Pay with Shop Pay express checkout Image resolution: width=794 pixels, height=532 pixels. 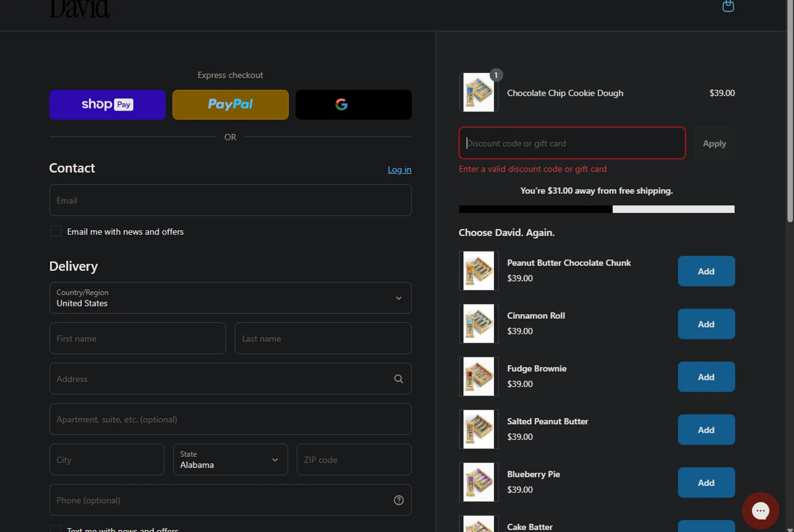point(107,104)
